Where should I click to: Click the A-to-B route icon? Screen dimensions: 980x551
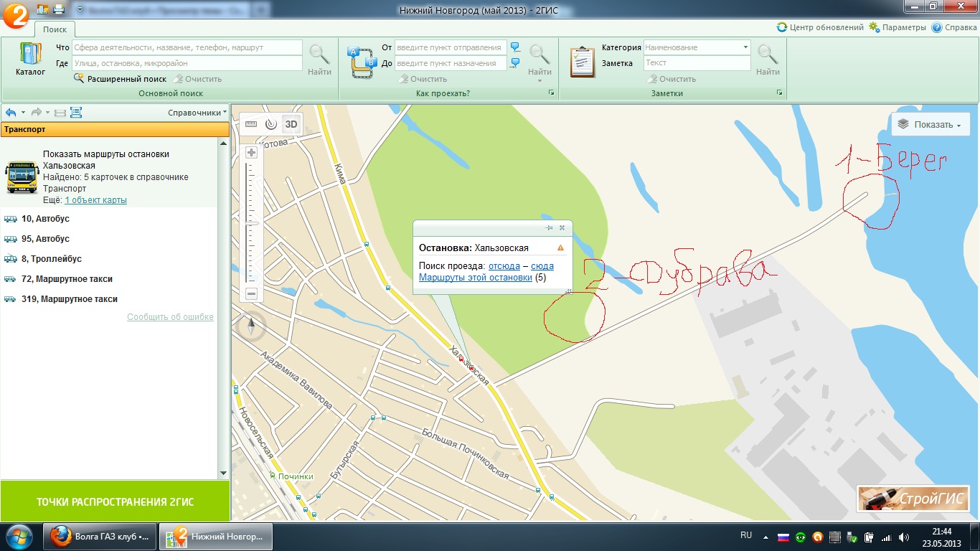(x=362, y=62)
